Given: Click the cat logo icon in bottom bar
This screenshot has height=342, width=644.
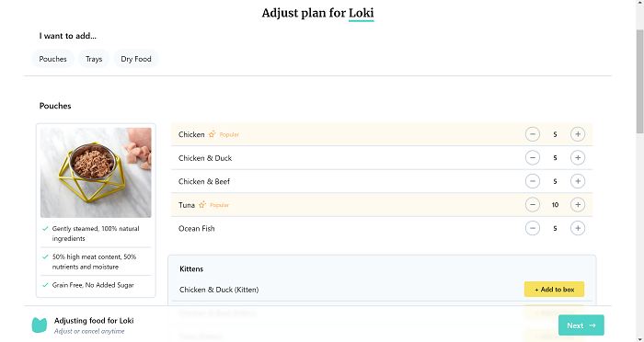Looking at the screenshot, I should [x=40, y=325].
